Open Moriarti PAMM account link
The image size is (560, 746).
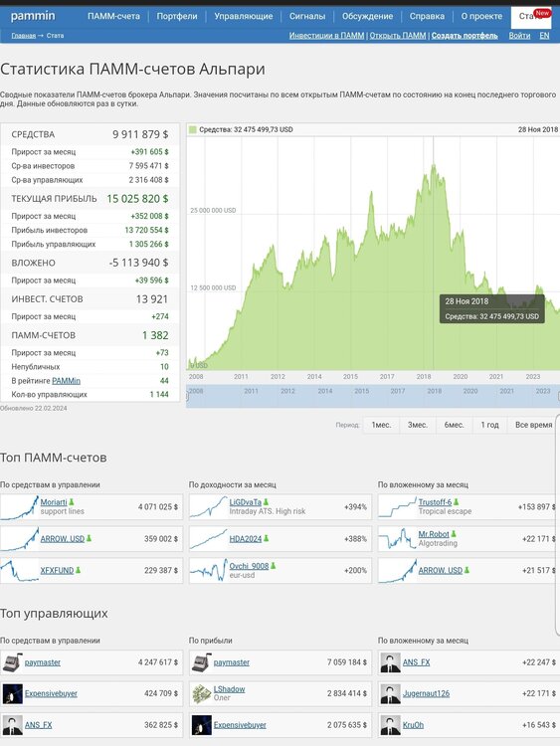[x=54, y=502]
